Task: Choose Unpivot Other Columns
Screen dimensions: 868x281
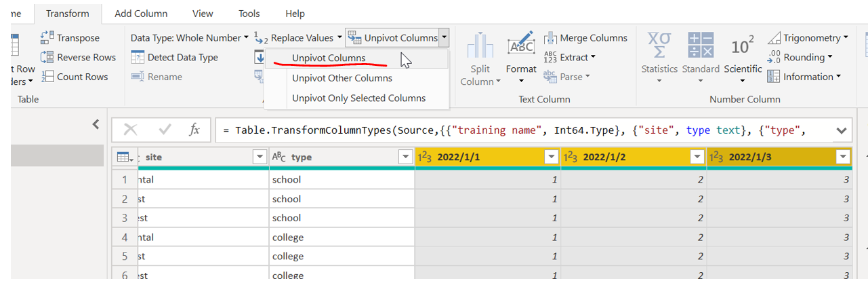Action: (x=356, y=78)
